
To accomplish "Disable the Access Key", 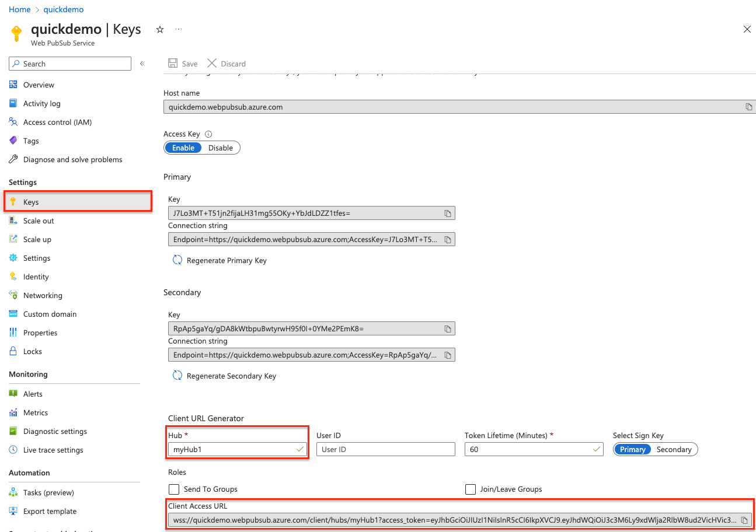I will coord(220,148).
